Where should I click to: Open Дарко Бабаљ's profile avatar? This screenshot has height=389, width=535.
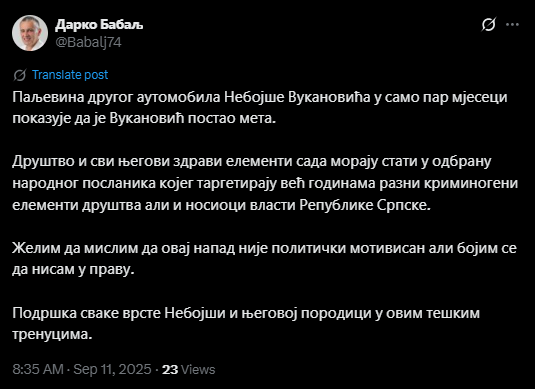point(30,33)
